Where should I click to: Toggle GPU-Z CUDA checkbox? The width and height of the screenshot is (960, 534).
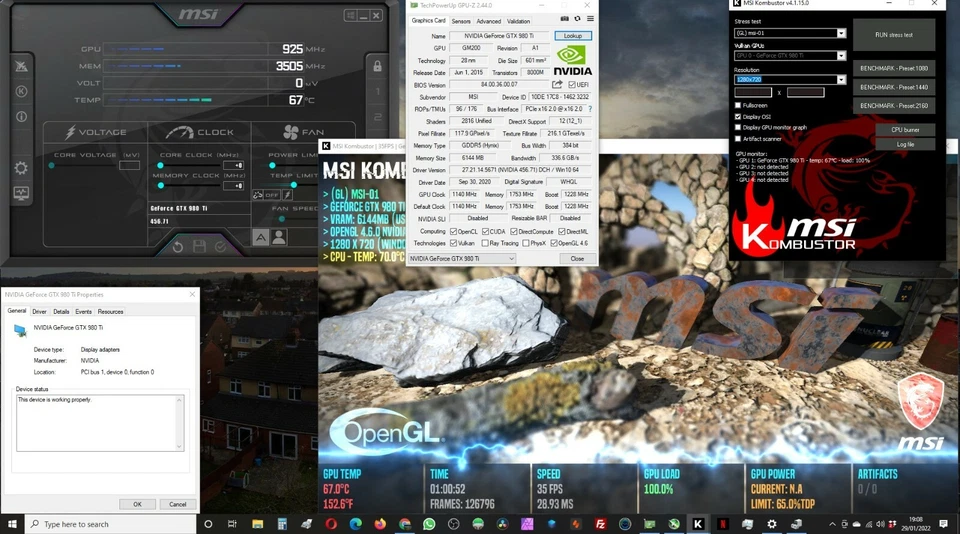click(486, 231)
